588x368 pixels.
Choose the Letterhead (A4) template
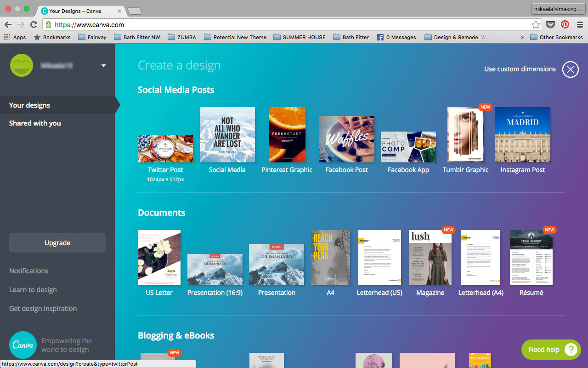481,258
